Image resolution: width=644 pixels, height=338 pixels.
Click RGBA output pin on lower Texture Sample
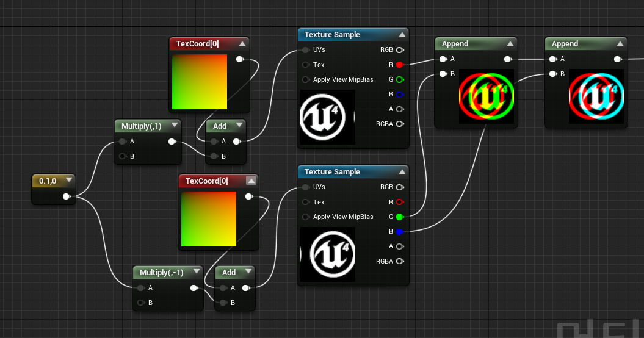400,261
